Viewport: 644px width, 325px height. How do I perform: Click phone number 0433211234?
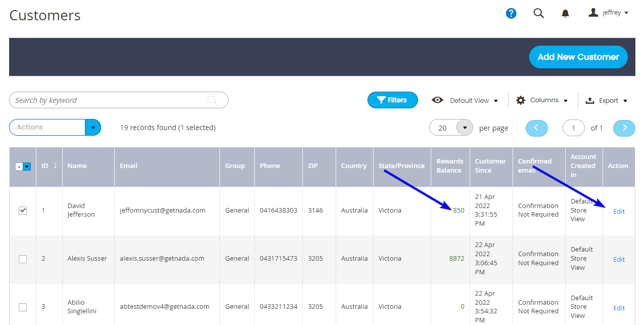279,306
